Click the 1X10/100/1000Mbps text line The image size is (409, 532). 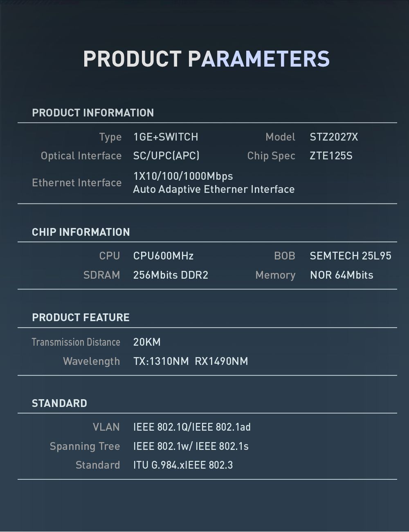(183, 176)
